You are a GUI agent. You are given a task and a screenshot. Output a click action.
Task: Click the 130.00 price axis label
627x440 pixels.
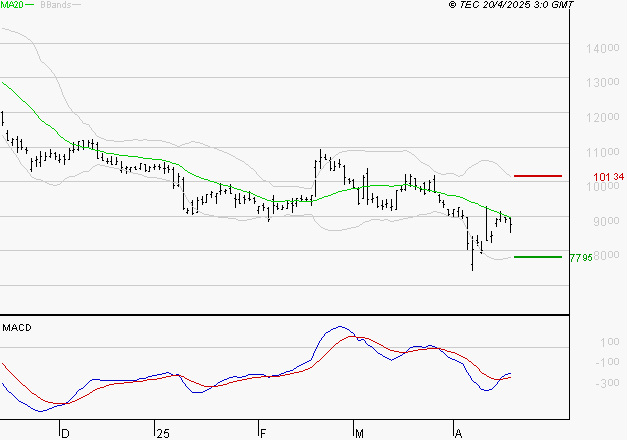pos(603,83)
